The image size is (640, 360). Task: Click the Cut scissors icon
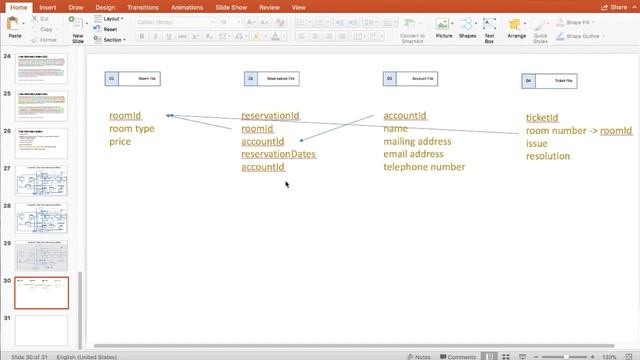35,18
